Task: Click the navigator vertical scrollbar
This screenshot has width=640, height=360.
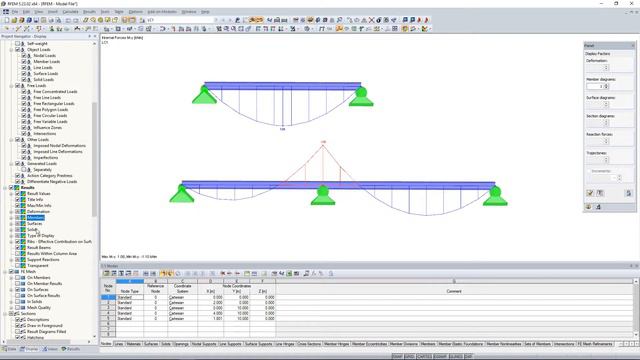Action: (95, 159)
